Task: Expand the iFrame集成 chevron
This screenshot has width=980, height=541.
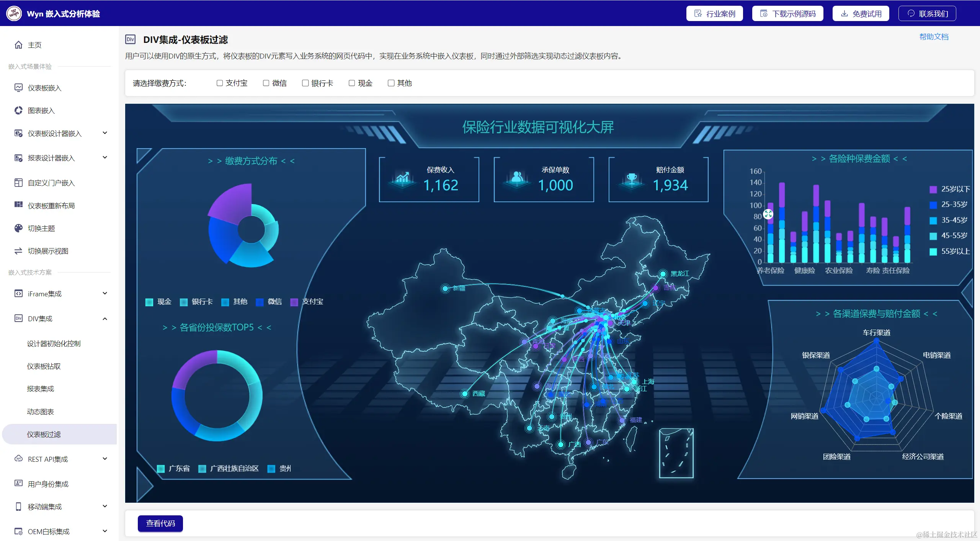Action: tap(105, 294)
